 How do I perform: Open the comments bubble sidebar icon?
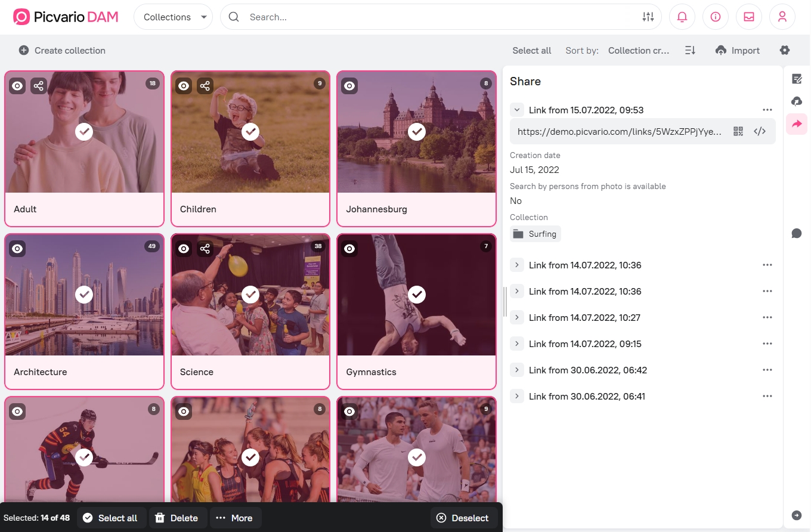[797, 233]
